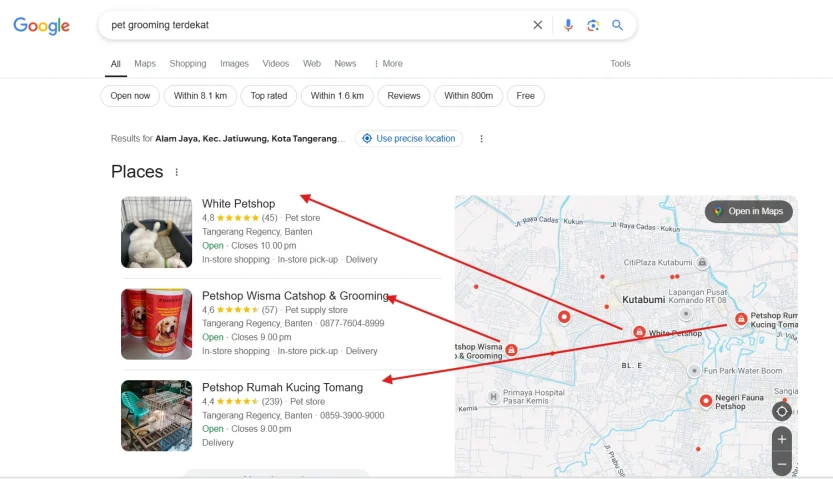Switch to the All tab
The image size is (833, 479).
point(115,64)
